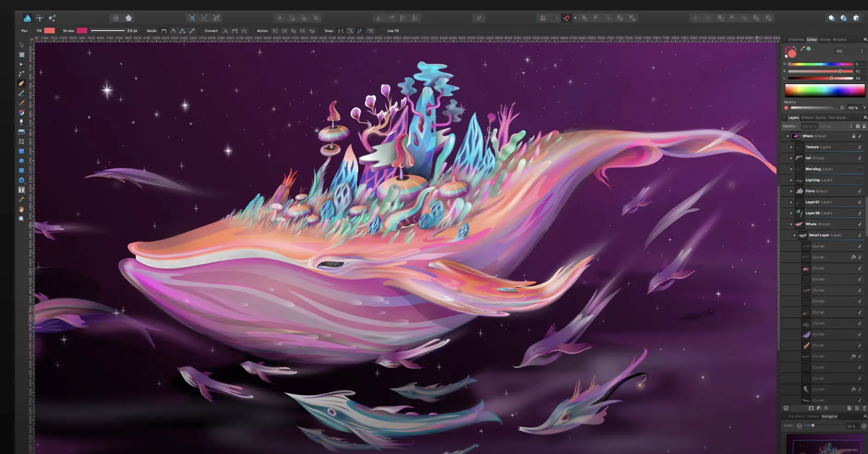Select the Colour Picker eyedropper tool
This screenshot has height=454, width=868.
[x=21, y=200]
